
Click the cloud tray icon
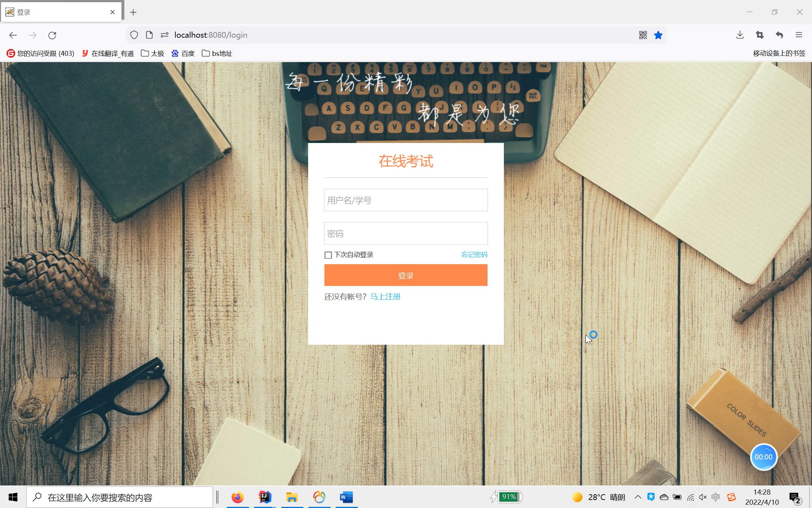click(664, 497)
